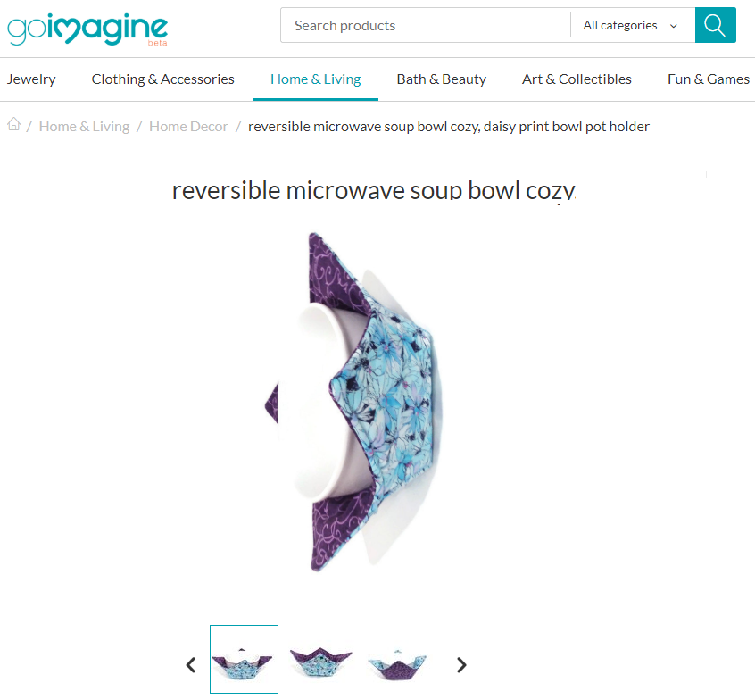
Task: Show next thumbnails with right arrow
Action: coord(461,665)
